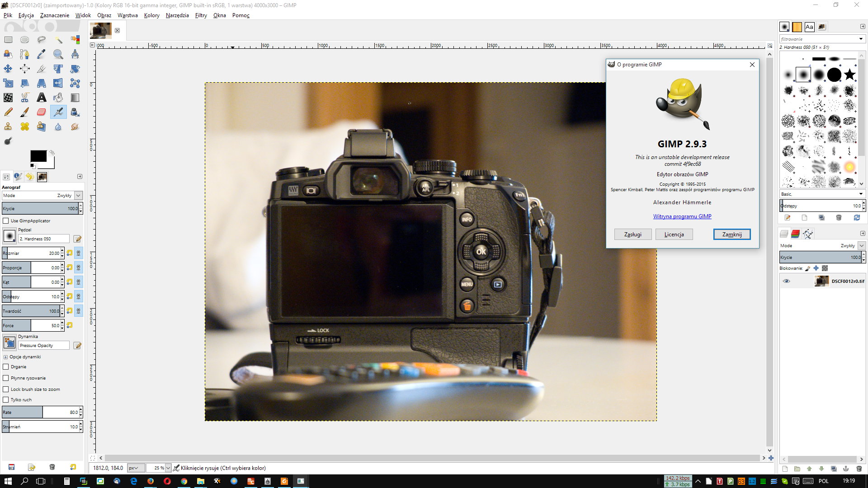Select the Scissors Select tool
Screen dimensions: 868x488
25,98
